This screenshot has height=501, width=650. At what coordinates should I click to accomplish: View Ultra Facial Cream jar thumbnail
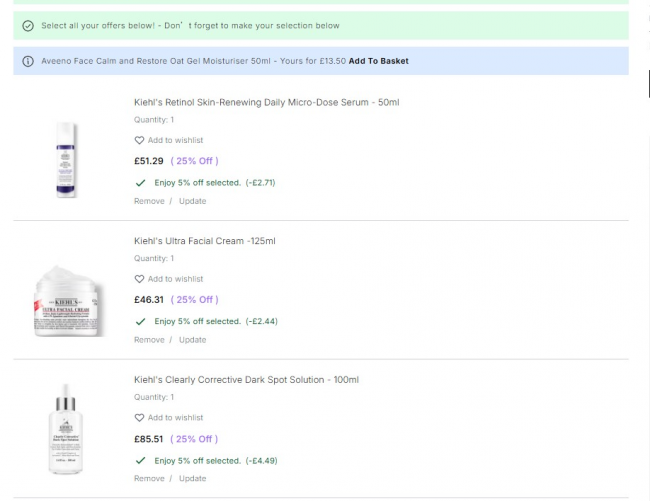click(66, 299)
